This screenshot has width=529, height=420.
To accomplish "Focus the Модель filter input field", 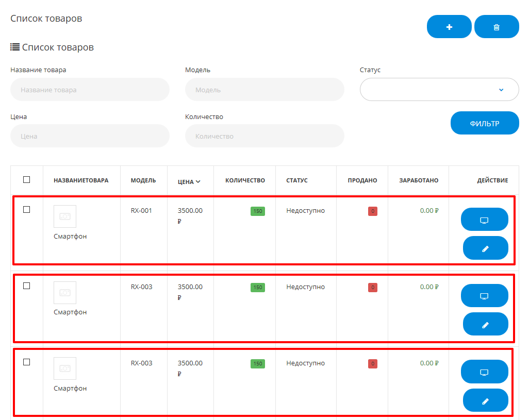I will pos(264,90).
